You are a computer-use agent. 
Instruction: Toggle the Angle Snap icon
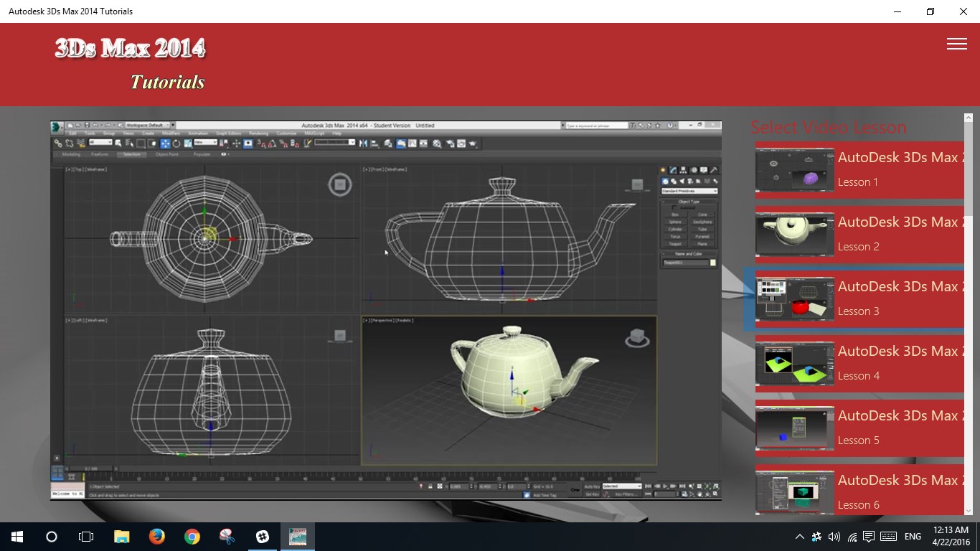(273, 143)
